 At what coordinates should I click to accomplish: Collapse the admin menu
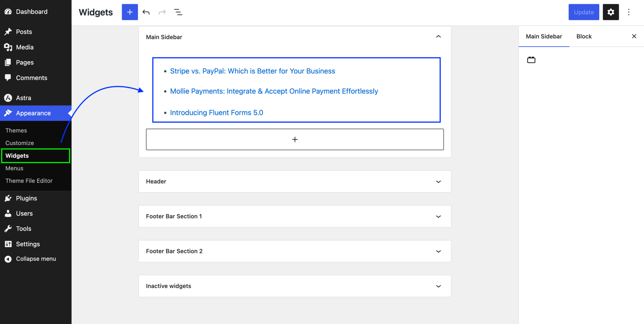click(x=36, y=259)
